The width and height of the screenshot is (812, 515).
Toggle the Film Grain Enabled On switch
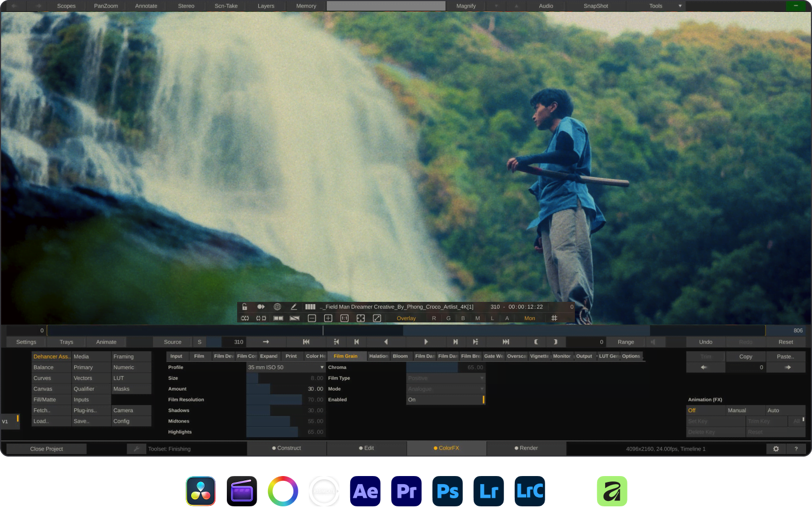click(x=446, y=400)
